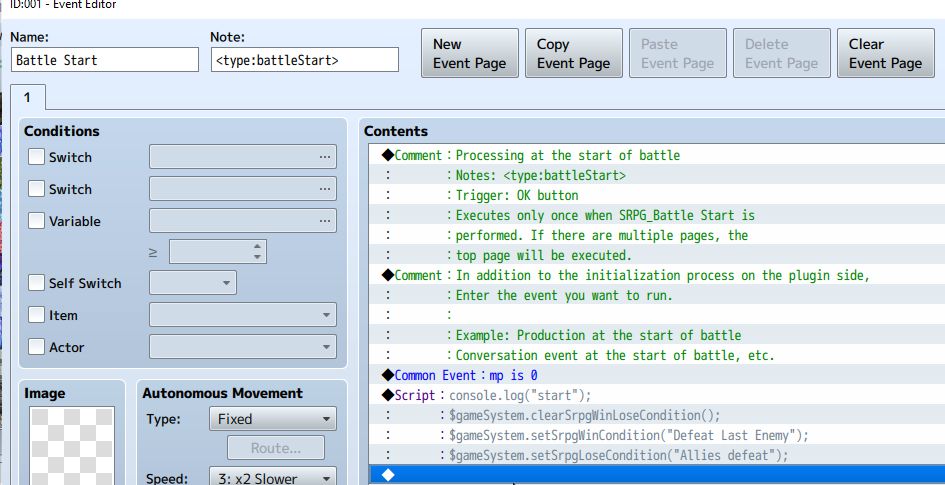945x485 pixels.
Task: Open the Actor condition dropdown
Action: 243,346
